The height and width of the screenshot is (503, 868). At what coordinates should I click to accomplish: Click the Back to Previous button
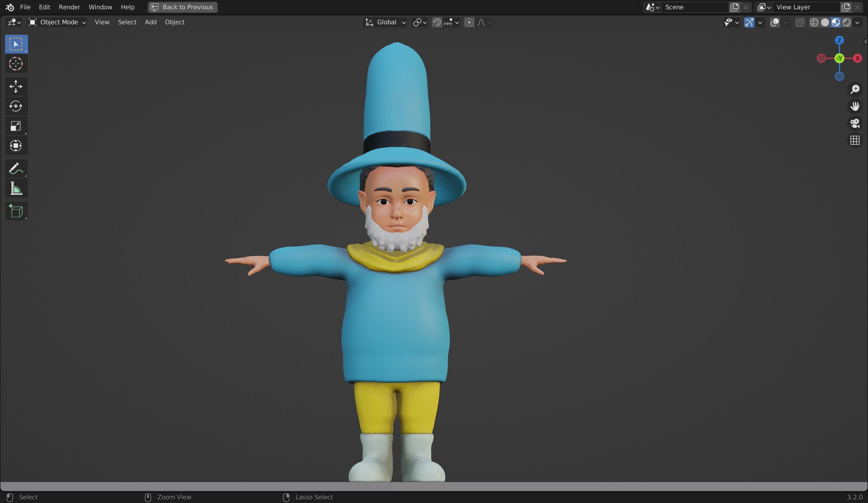(x=183, y=7)
